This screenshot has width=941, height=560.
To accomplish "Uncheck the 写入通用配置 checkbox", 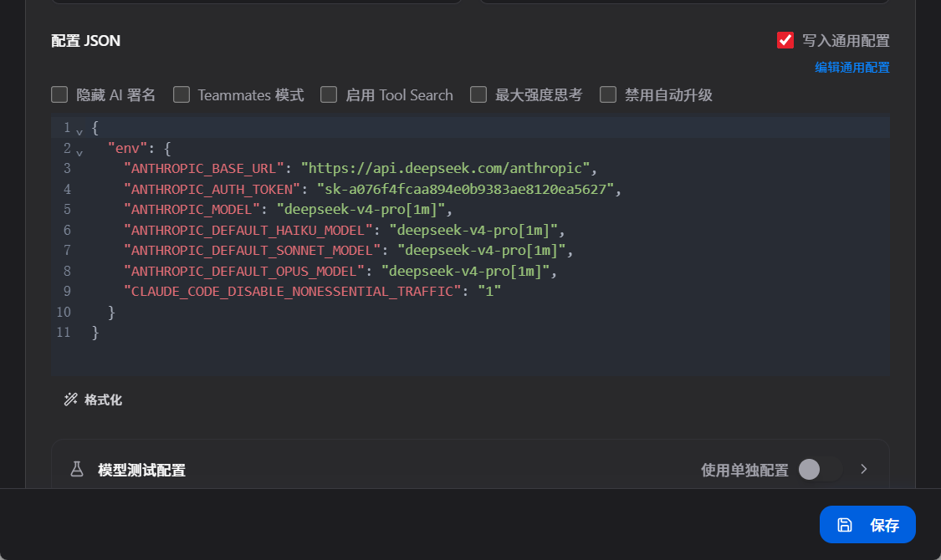I will click(785, 40).
